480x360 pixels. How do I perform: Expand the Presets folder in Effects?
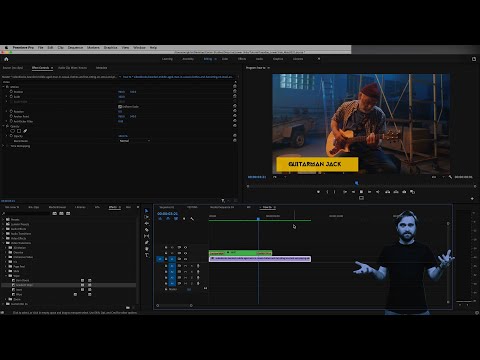point(4,220)
